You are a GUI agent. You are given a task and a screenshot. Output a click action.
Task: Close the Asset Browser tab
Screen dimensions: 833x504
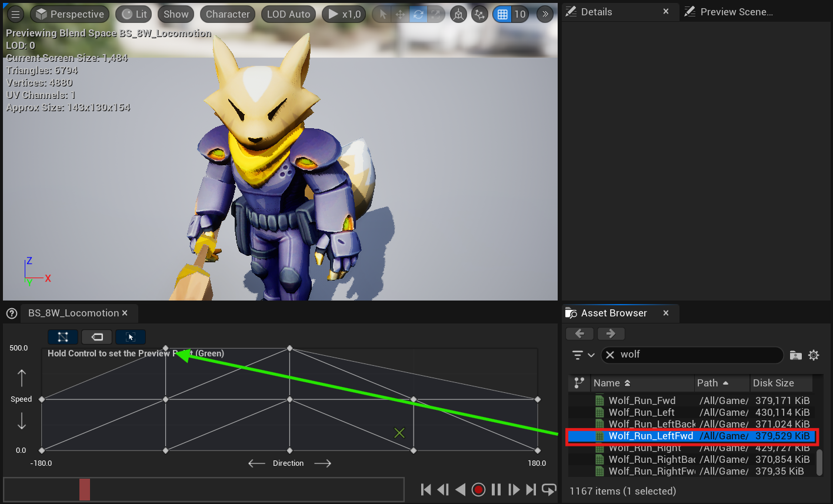coord(666,313)
